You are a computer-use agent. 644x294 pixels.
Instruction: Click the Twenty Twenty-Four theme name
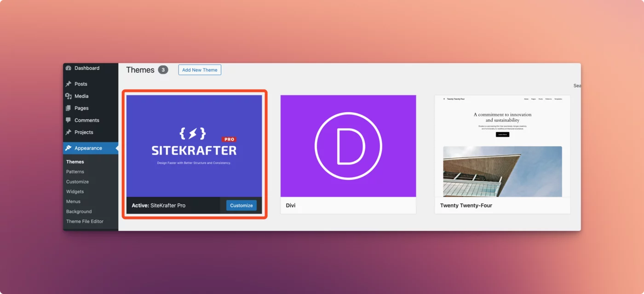466,206
